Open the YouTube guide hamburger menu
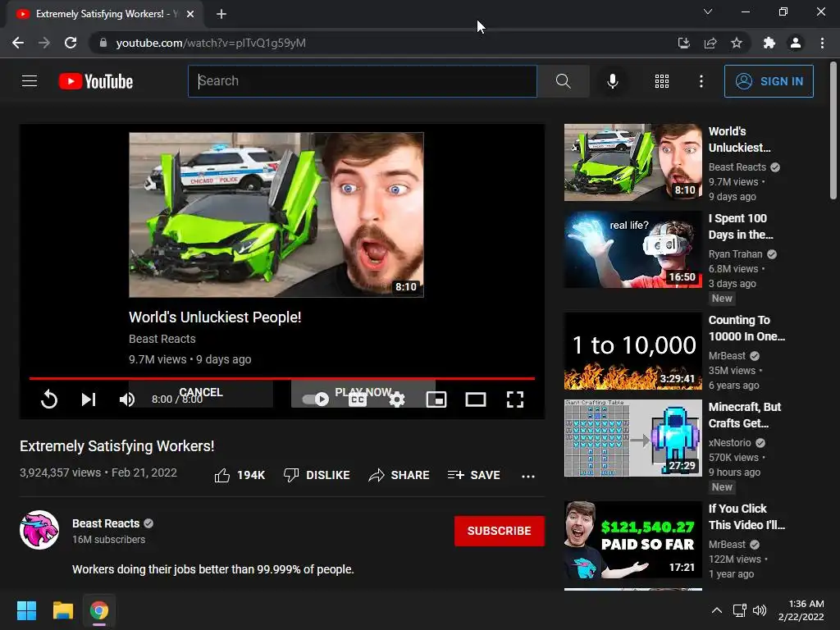 click(x=30, y=81)
